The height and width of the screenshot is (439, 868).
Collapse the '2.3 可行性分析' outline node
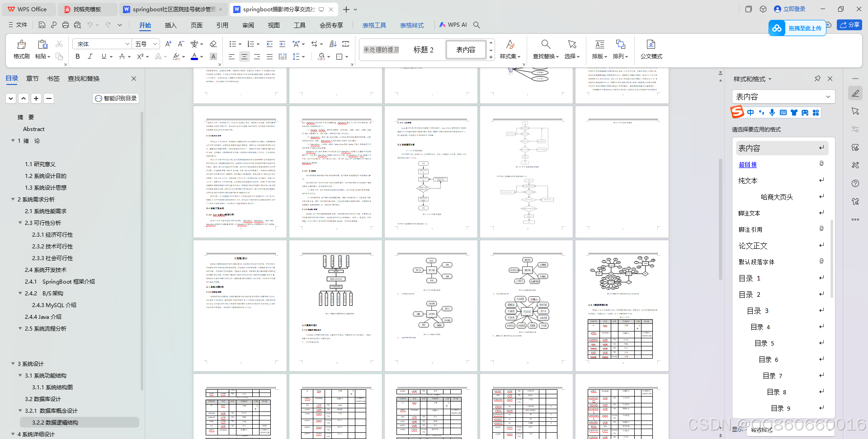(20, 223)
